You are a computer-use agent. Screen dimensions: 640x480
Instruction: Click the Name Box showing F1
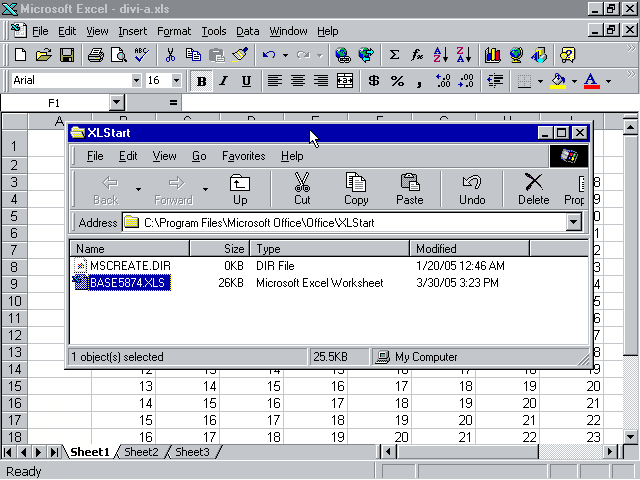pos(56,103)
